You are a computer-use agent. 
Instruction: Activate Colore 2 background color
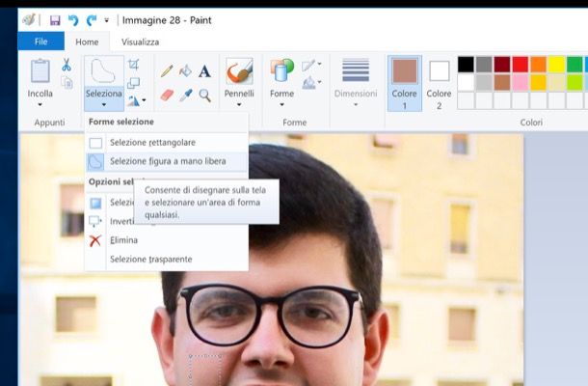click(439, 83)
